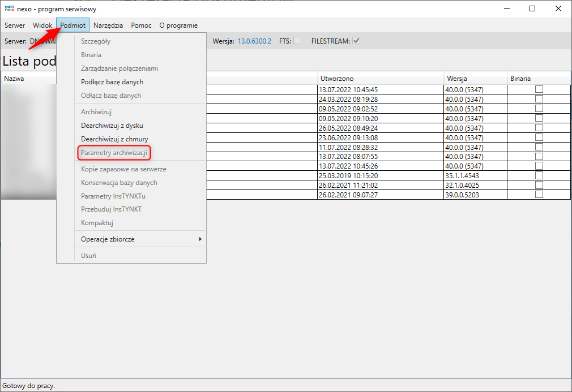This screenshot has width=572, height=392.
Task: Expand Operacje zbiorcze submenu
Action: (140, 239)
